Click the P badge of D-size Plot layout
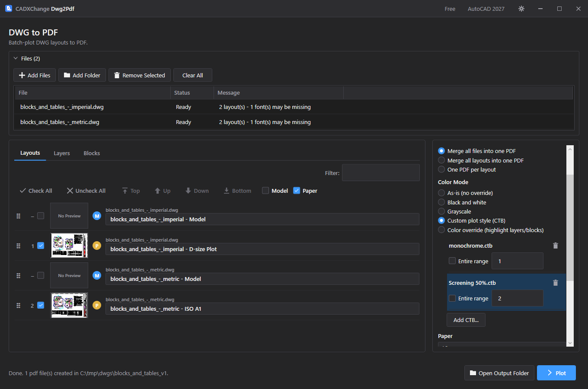Screen dimensions: 588x389 point(97,246)
